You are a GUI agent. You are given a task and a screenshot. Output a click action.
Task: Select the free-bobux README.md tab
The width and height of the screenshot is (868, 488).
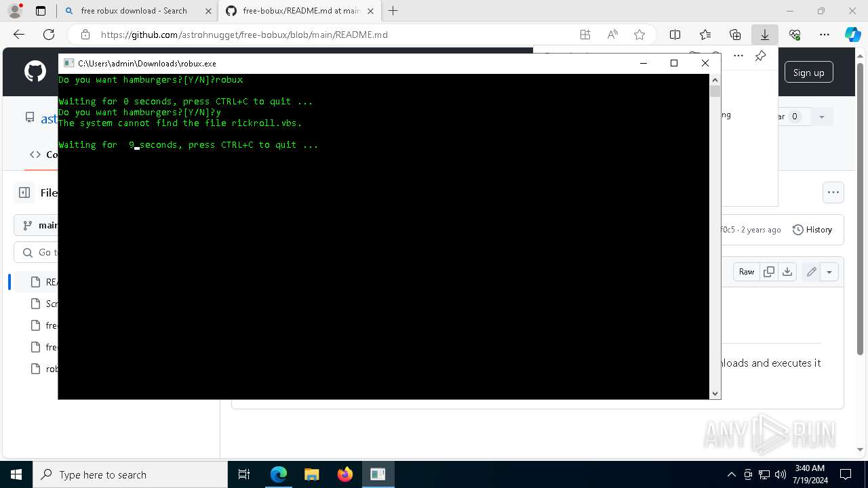[x=298, y=11]
